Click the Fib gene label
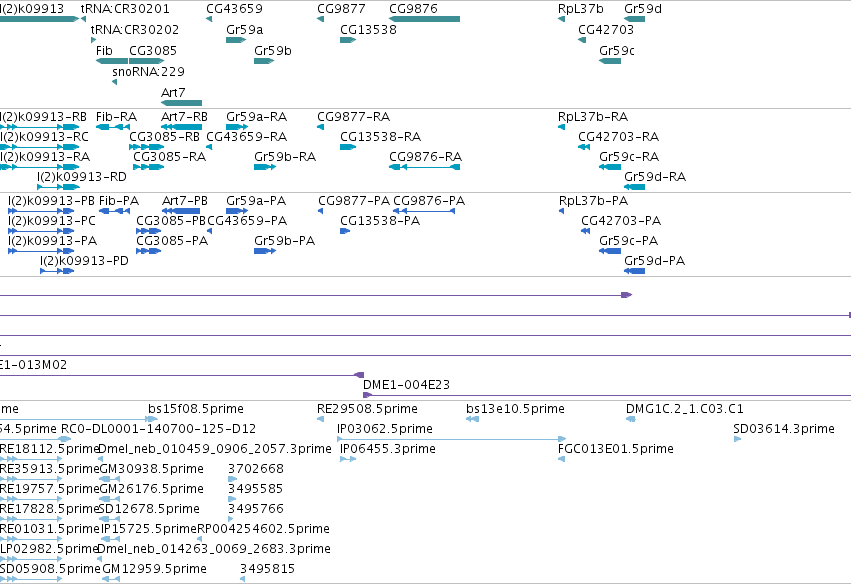The image size is (851, 584). pyautogui.click(x=104, y=50)
